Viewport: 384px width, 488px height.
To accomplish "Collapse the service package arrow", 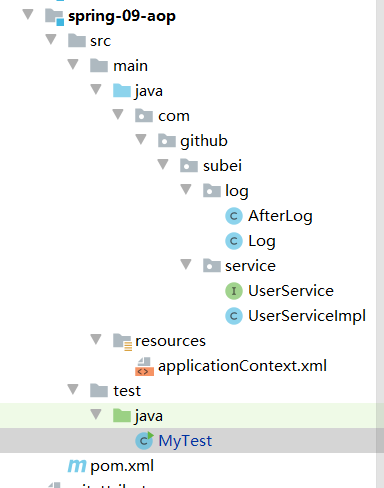I will (x=186, y=264).
